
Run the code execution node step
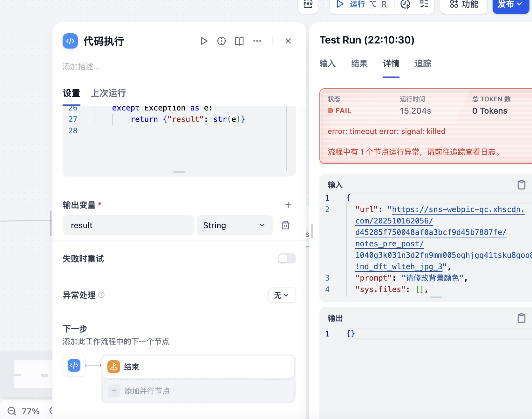204,41
